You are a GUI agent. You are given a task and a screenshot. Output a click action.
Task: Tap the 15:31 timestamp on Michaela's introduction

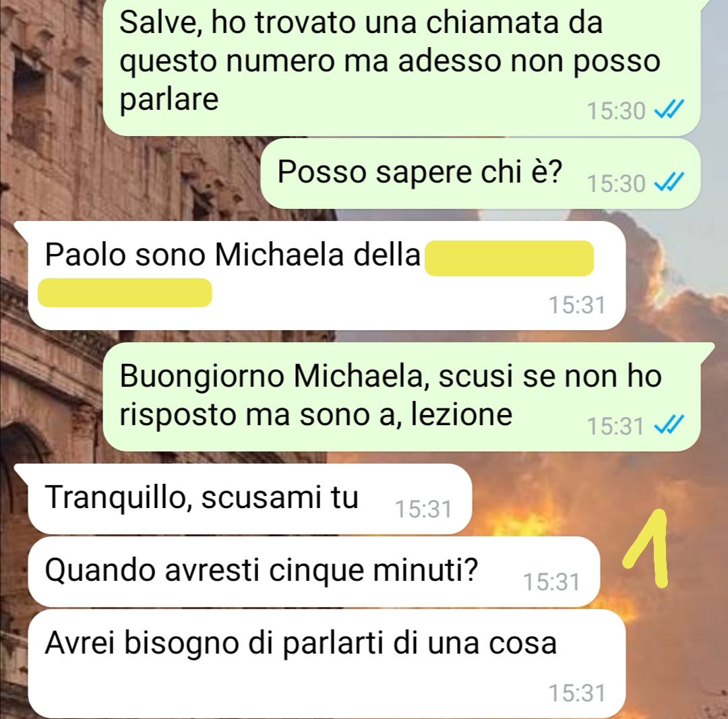coord(577,305)
